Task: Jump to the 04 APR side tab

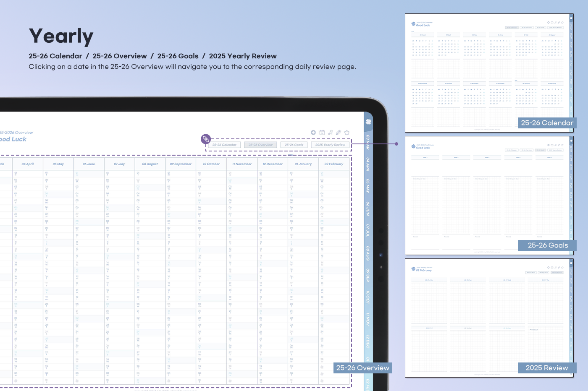Action: point(368,164)
